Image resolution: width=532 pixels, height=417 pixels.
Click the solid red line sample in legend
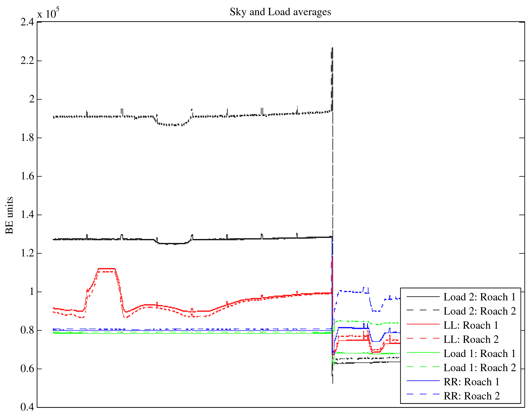[x=423, y=324]
